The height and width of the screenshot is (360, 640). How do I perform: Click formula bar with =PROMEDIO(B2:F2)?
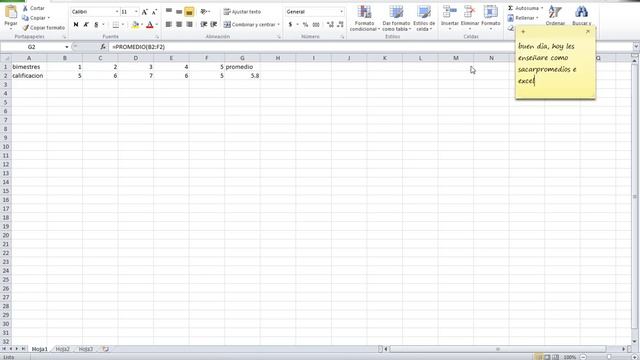(370, 47)
